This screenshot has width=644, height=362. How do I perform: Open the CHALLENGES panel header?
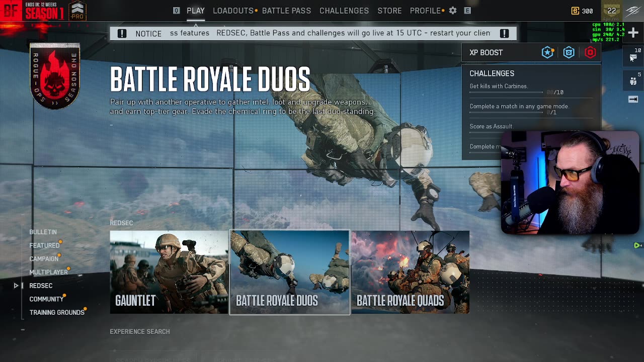tap(492, 73)
